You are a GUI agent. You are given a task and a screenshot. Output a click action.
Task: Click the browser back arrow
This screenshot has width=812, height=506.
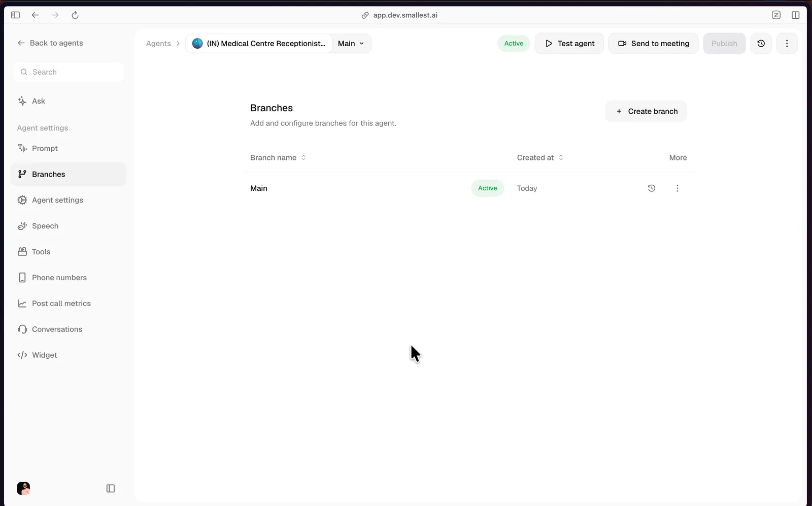(35, 15)
